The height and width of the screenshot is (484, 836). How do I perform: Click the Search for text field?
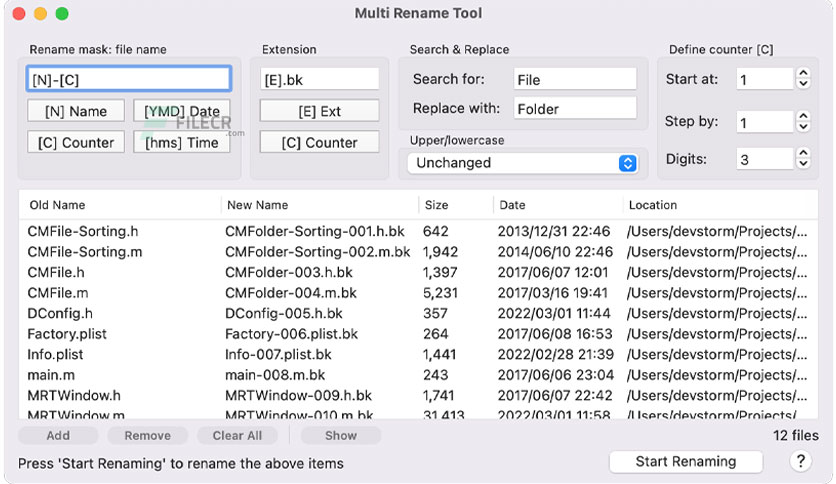[x=575, y=79]
